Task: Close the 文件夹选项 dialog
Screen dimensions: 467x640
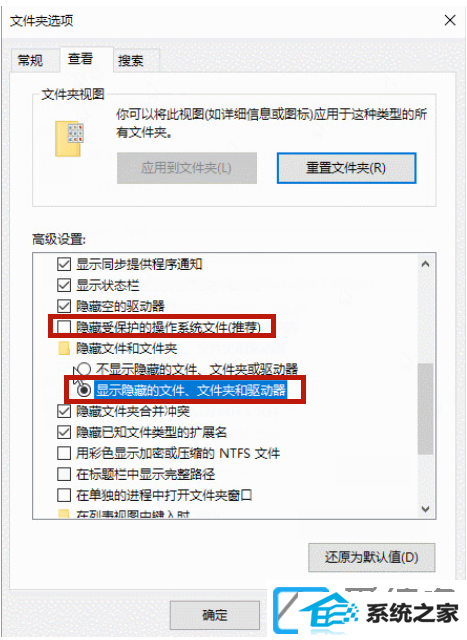Action: (x=450, y=20)
